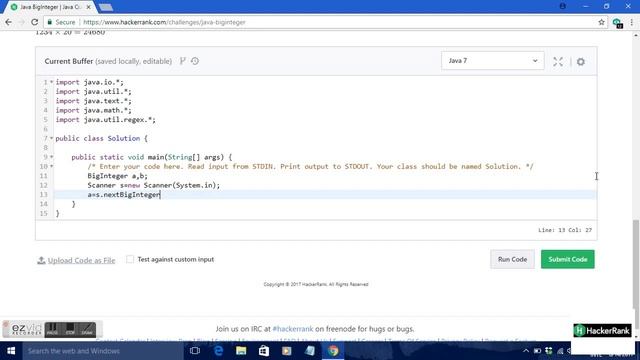
Task: Stop the ezvid recording
Action: click(70, 329)
